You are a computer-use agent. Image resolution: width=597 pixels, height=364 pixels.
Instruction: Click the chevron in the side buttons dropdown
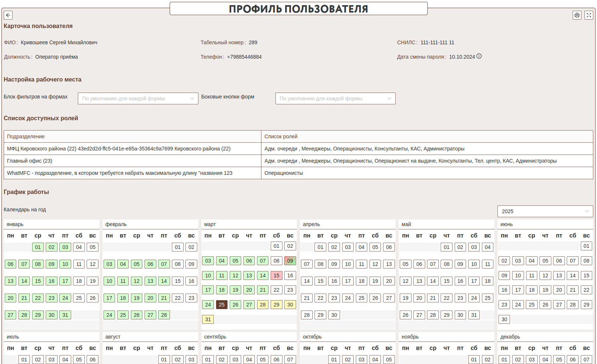click(x=389, y=98)
